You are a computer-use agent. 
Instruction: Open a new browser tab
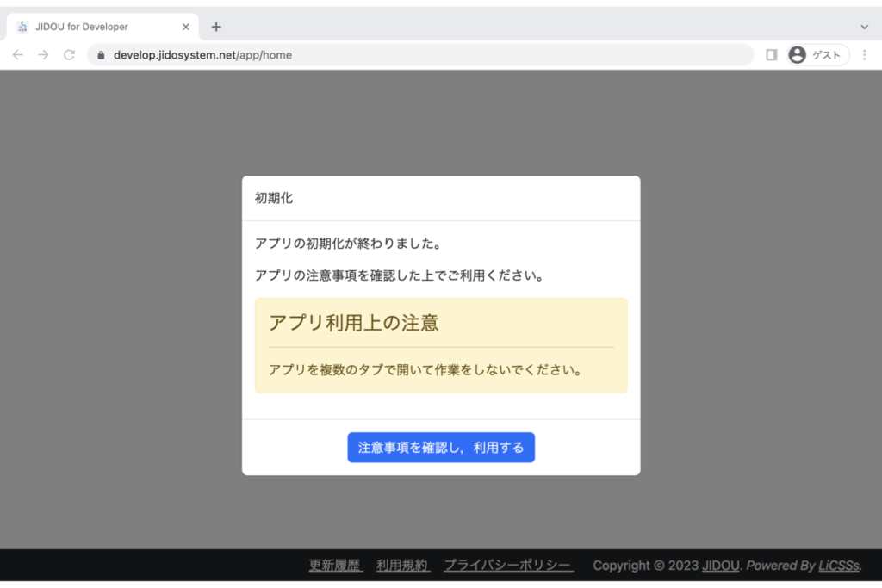click(x=216, y=27)
